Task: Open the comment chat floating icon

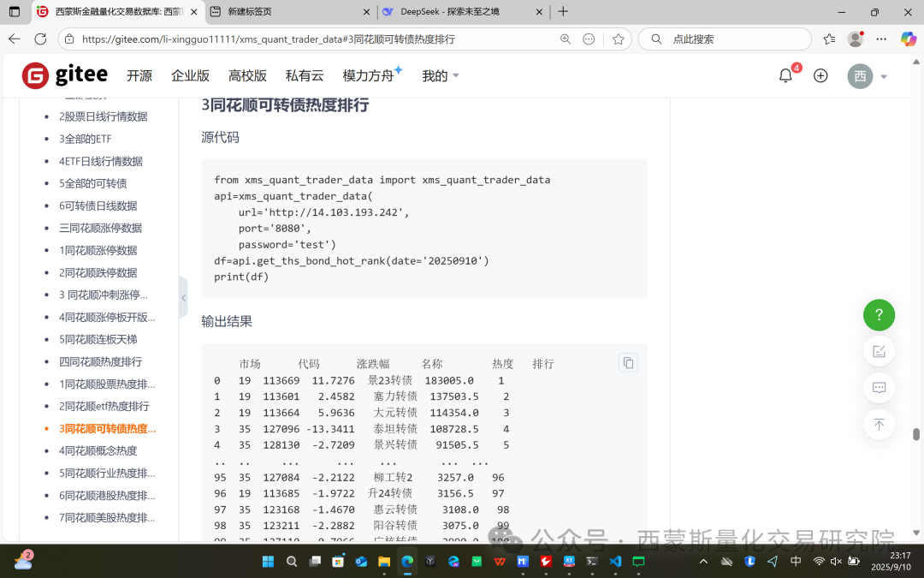Action: [x=879, y=388]
